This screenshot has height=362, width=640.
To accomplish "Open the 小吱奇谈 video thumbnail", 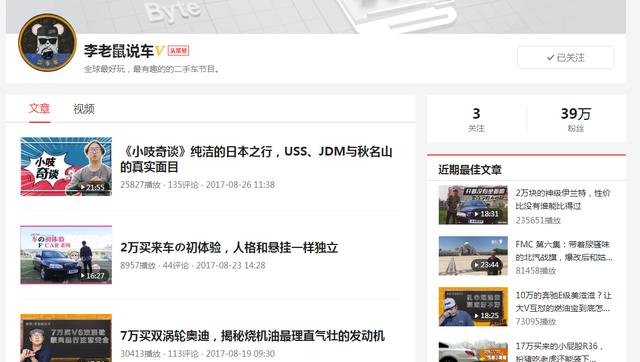I will click(x=66, y=167).
